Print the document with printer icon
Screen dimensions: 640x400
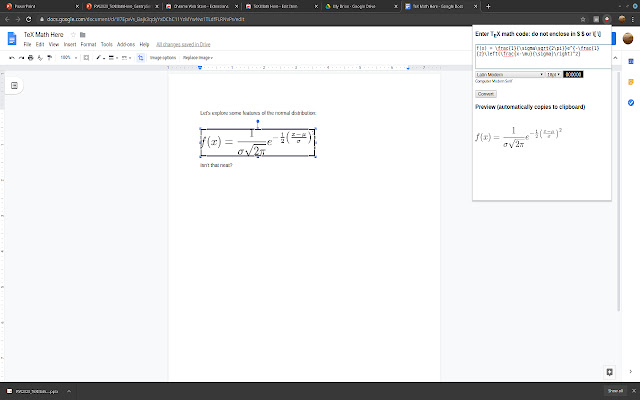31,58
